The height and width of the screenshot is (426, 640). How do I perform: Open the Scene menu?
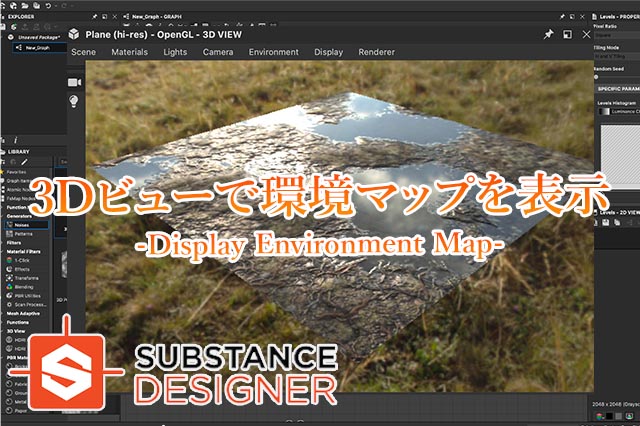point(83,52)
